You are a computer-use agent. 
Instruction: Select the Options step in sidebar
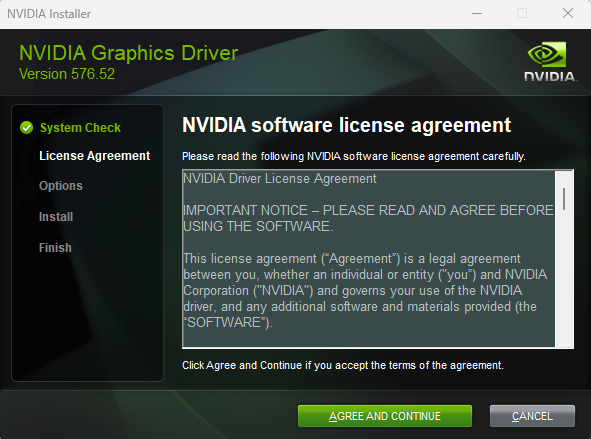[61, 186]
